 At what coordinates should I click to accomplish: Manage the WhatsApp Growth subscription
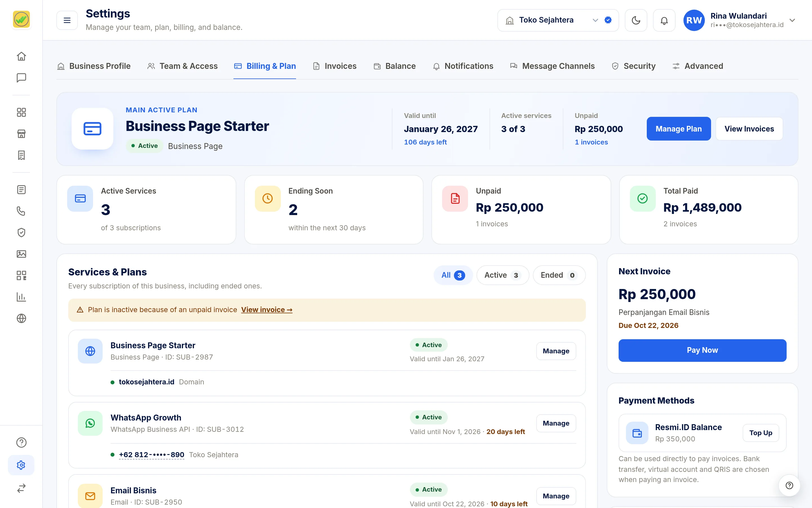(556, 423)
